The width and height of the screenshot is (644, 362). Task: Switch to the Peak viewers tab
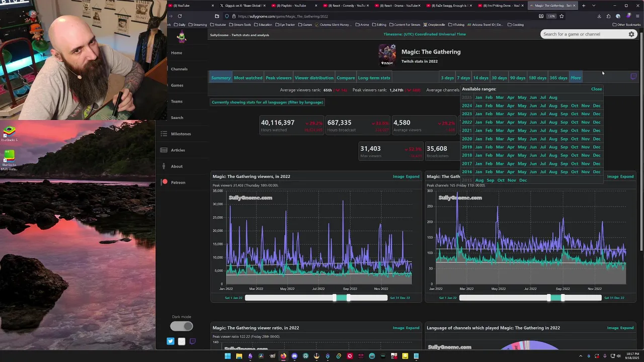[278, 78]
